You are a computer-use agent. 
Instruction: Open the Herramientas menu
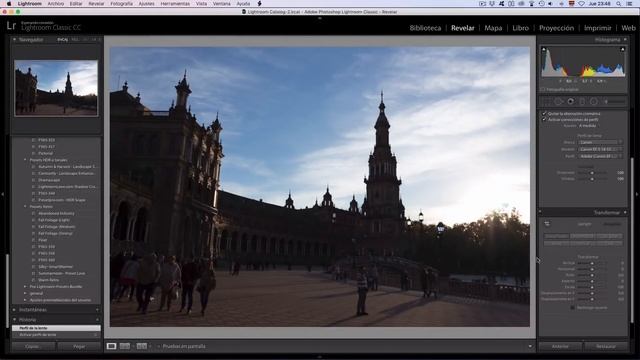[x=175, y=4]
